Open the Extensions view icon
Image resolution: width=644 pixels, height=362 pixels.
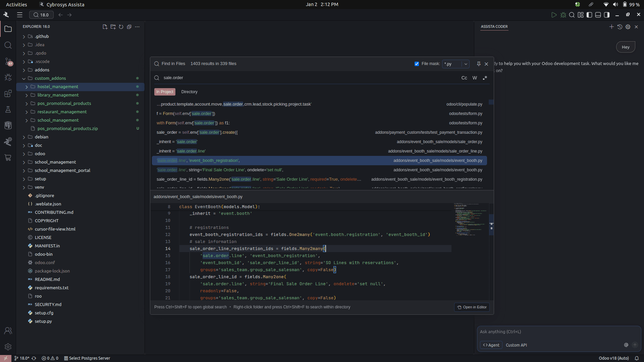click(x=8, y=94)
